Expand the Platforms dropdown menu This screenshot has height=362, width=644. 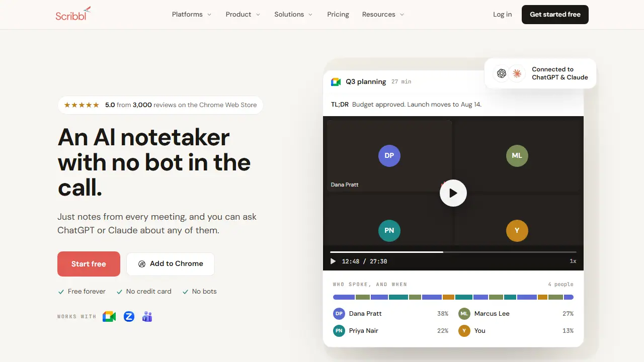[192, 14]
